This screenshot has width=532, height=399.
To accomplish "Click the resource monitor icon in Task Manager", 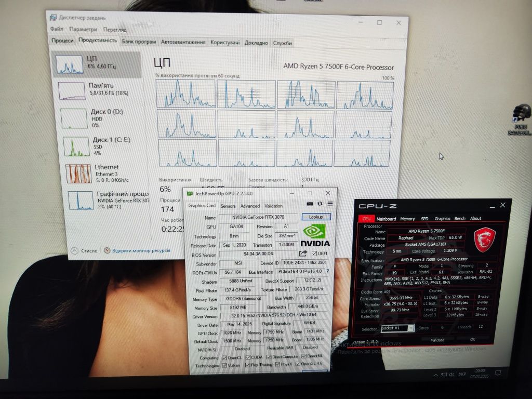I will pos(107,250).
